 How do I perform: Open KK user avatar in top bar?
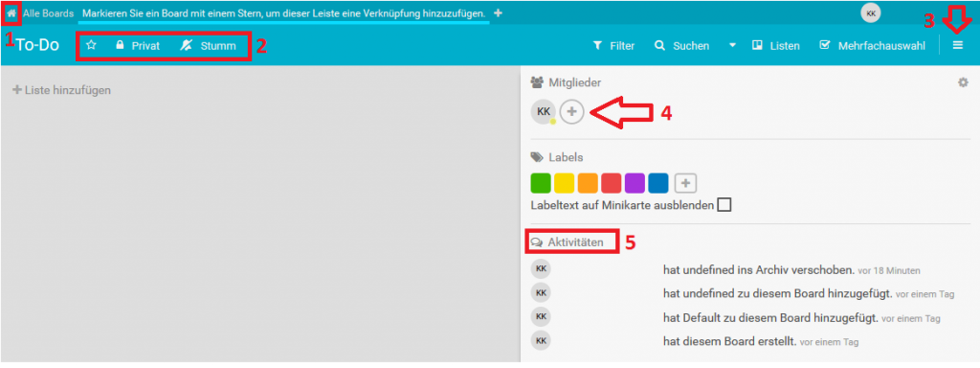[x=871, y=13]
